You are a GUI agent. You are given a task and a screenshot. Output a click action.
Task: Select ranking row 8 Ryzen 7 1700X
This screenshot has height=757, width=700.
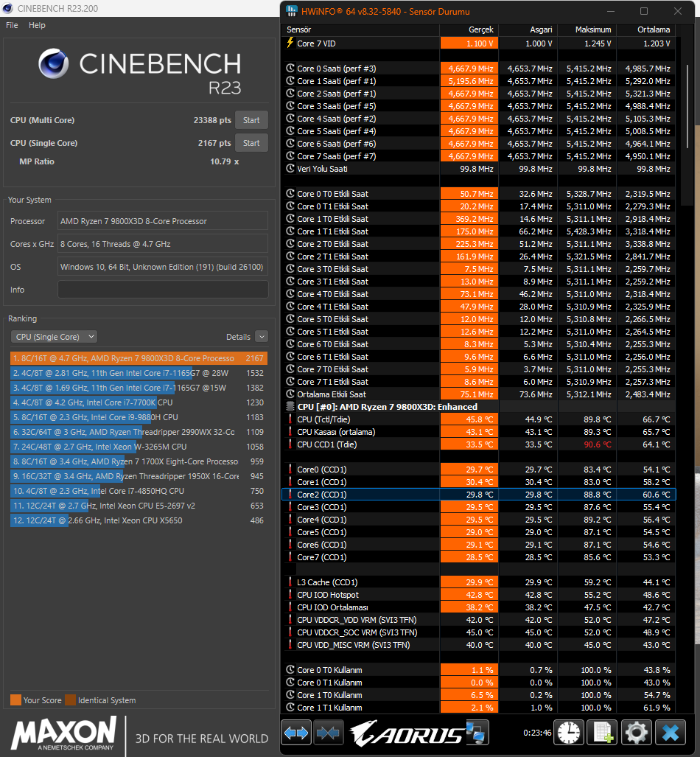click(139, 461)
